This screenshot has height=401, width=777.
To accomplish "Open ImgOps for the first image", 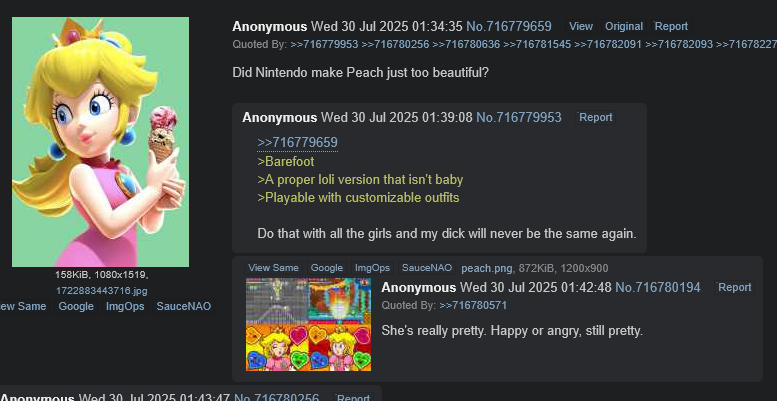I will coord(125,306).
